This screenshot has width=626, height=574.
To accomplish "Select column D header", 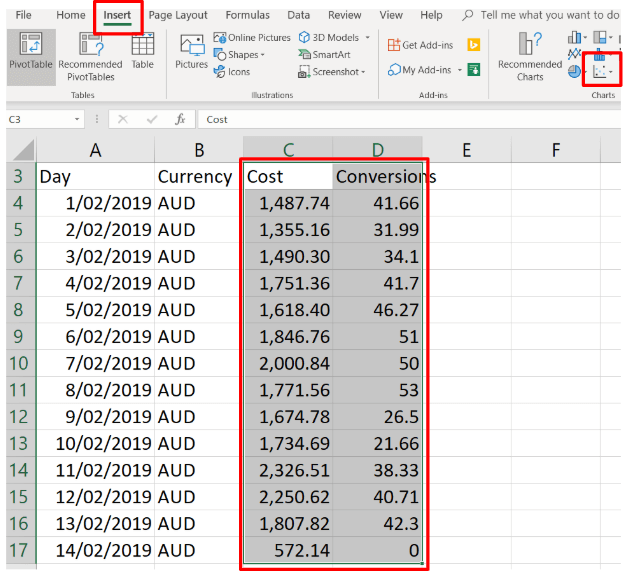I will (377, 150).
